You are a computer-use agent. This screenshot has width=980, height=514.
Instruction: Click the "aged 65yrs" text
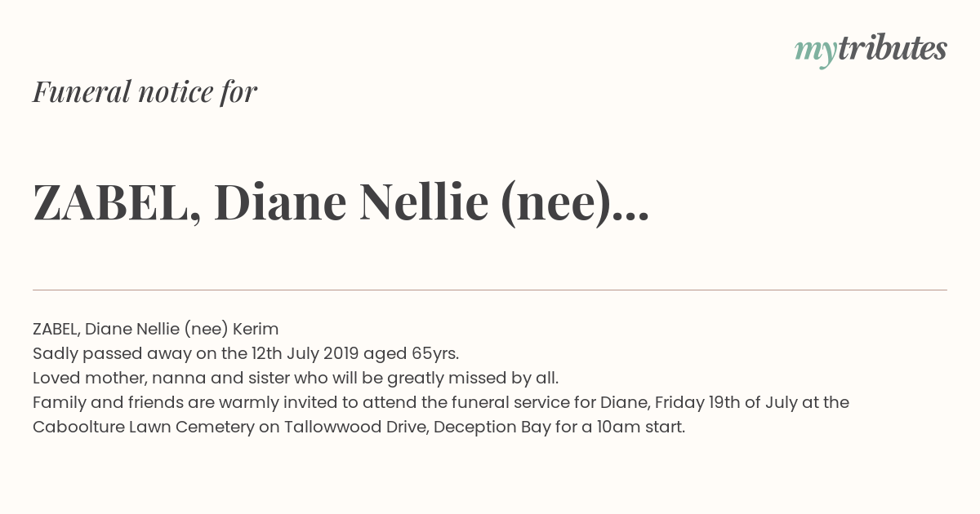tap(410, 353)
